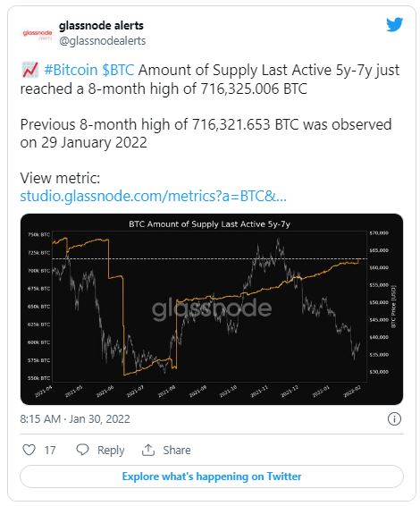Click the chart emoji in the tweet text

(30, 70)
